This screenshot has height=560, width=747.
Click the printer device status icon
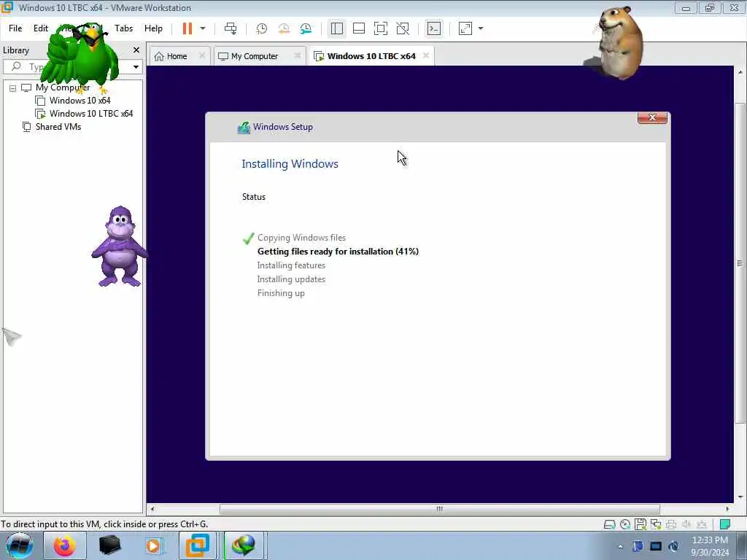tap(671, 525)
